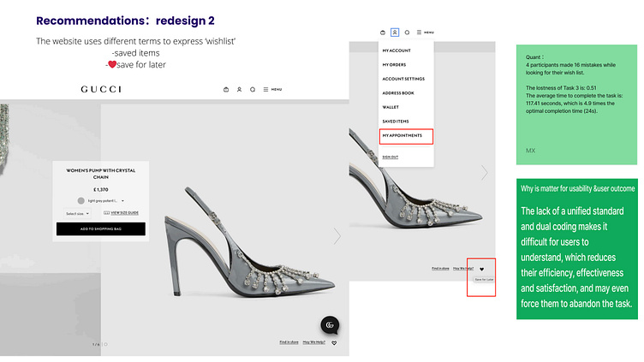Click the £ 1,370 price
644x362 pixels.
101,190
